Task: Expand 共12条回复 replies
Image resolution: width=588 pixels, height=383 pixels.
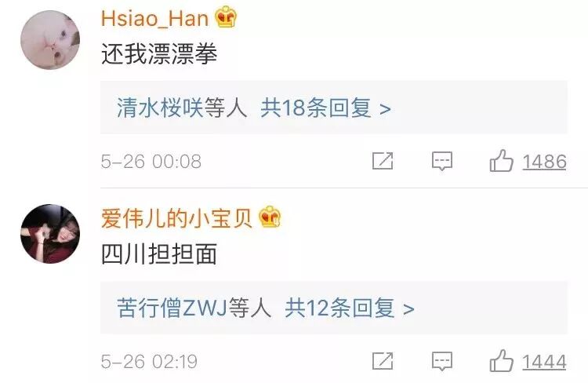Action: tap(339, 308)
